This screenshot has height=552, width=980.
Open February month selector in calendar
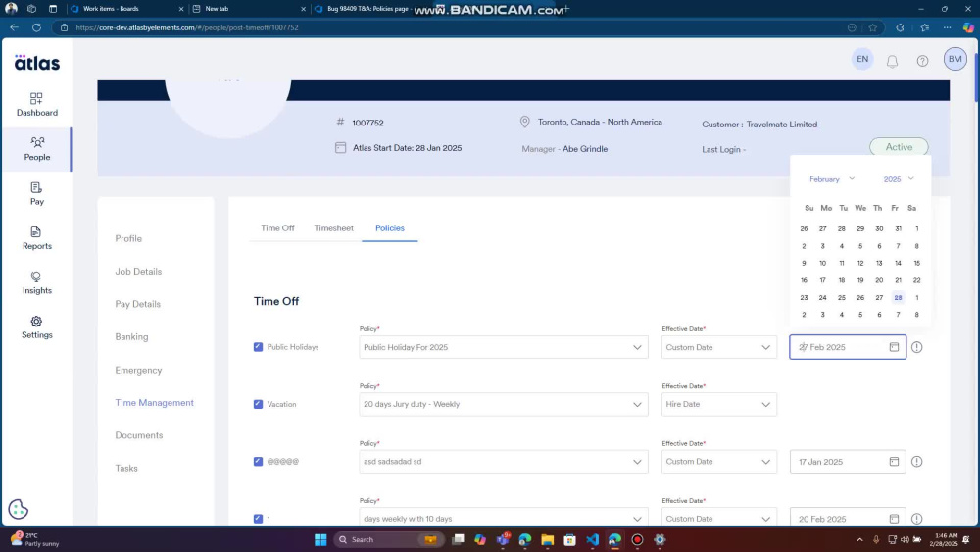coord(831,179)
